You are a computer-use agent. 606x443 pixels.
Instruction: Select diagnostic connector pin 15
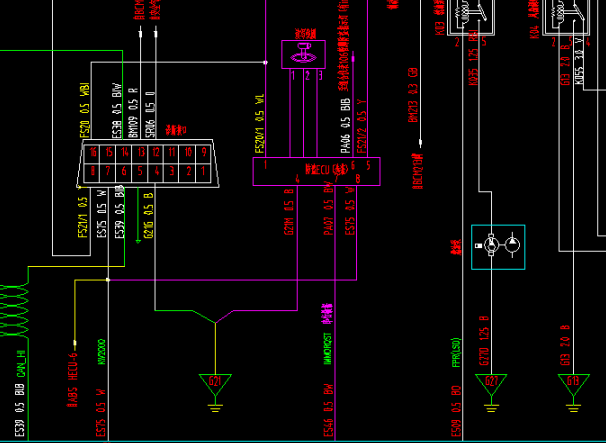pyautogui.click(x=109, y=152)
